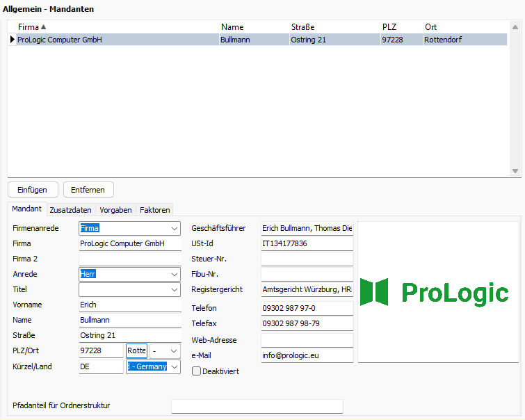Open the Germany country dropdown
Screen dimensions: 525x420
(175, 366)
